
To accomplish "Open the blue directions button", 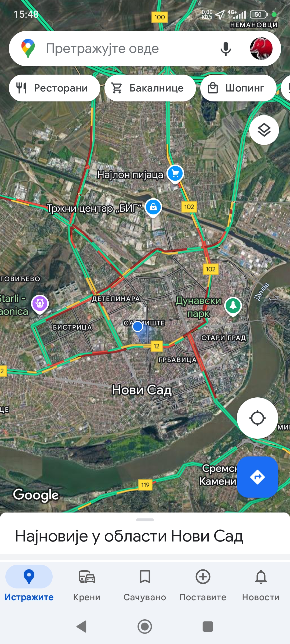I will (257, 477).
